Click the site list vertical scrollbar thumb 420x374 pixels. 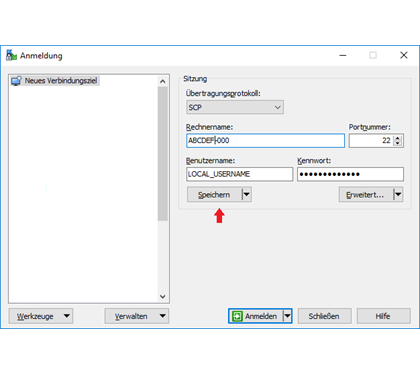pos(163,154)
